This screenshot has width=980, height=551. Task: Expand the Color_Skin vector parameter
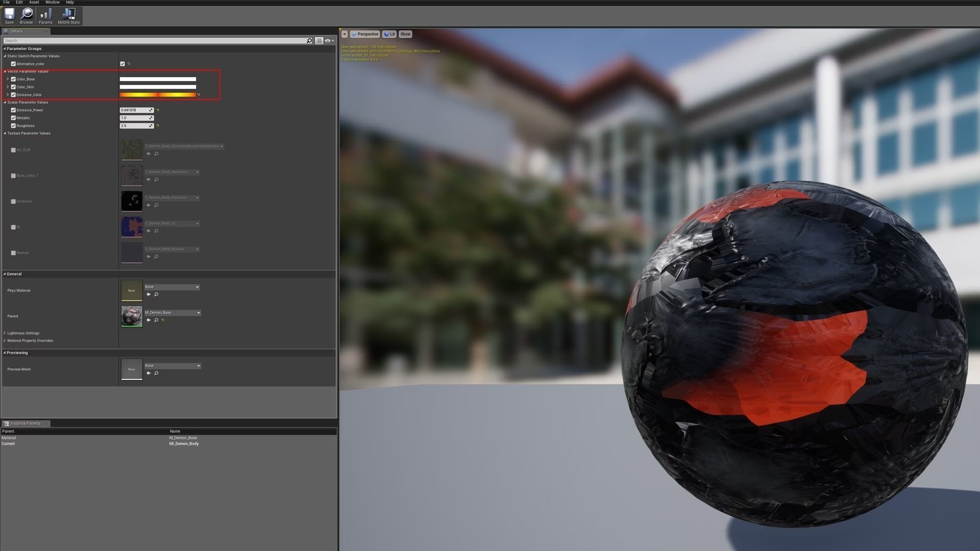point(8,87)
